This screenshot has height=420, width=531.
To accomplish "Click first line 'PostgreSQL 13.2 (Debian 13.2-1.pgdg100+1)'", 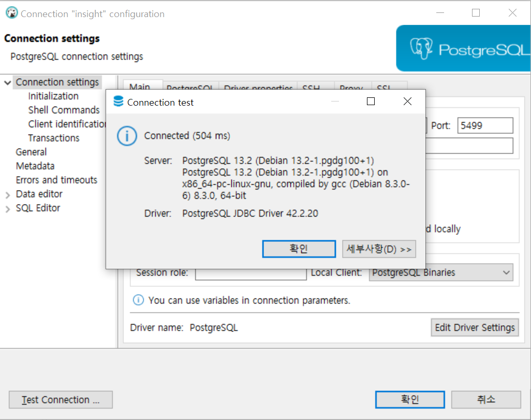I will tap(278, 161).
